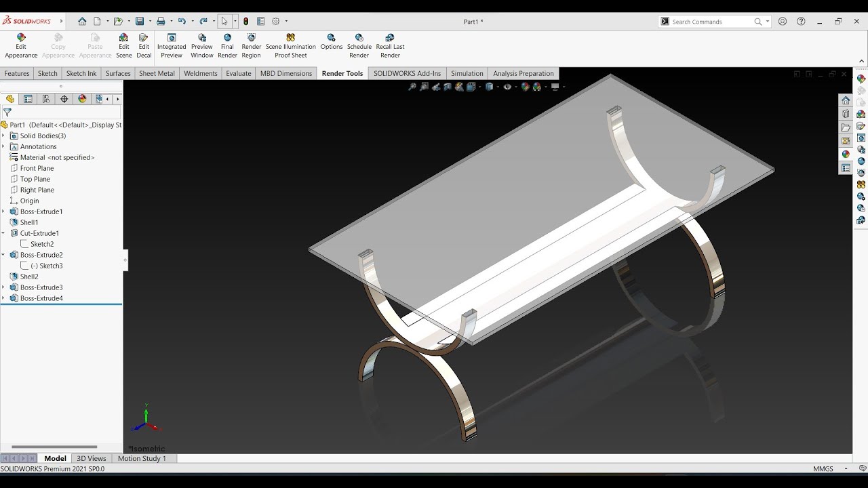Save the document with the floppy icon

click(x=139, y=22)
